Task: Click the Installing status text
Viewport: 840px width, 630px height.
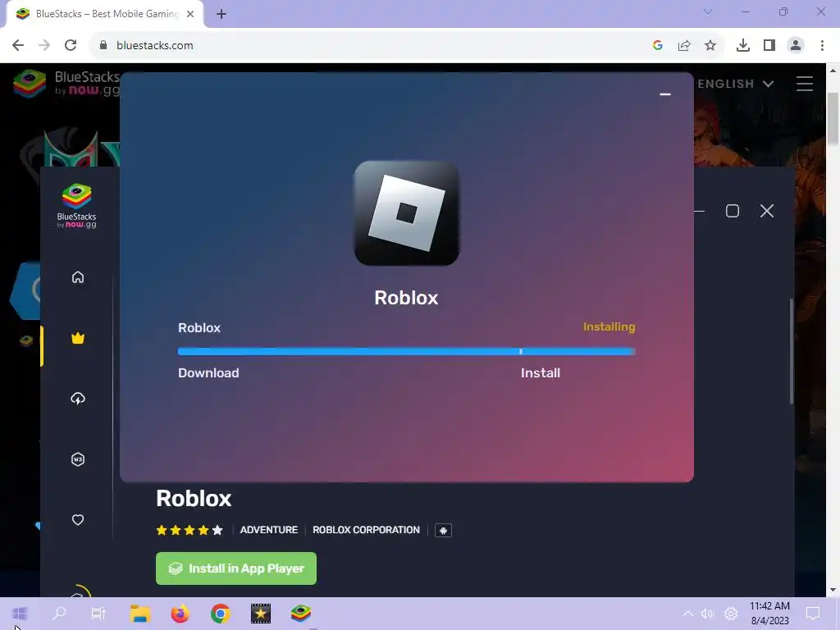Action: coord(609,326)
